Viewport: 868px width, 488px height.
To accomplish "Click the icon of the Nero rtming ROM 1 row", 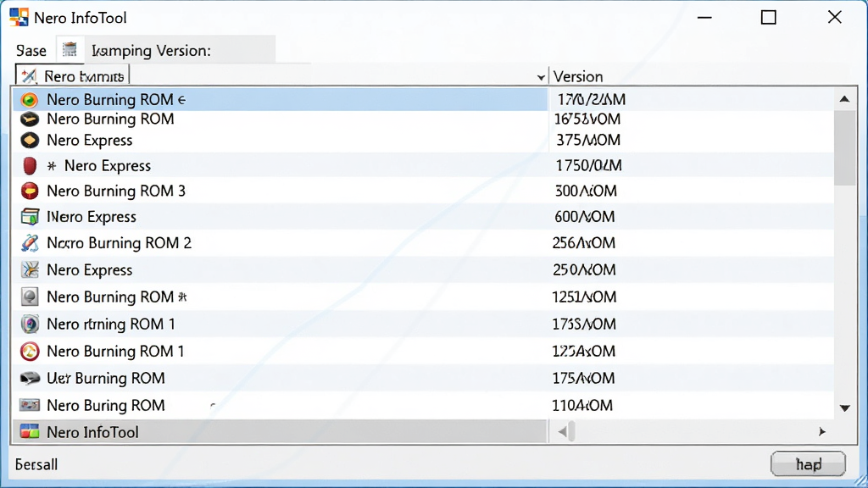I will pyautogui.click(x=30, y=324).
